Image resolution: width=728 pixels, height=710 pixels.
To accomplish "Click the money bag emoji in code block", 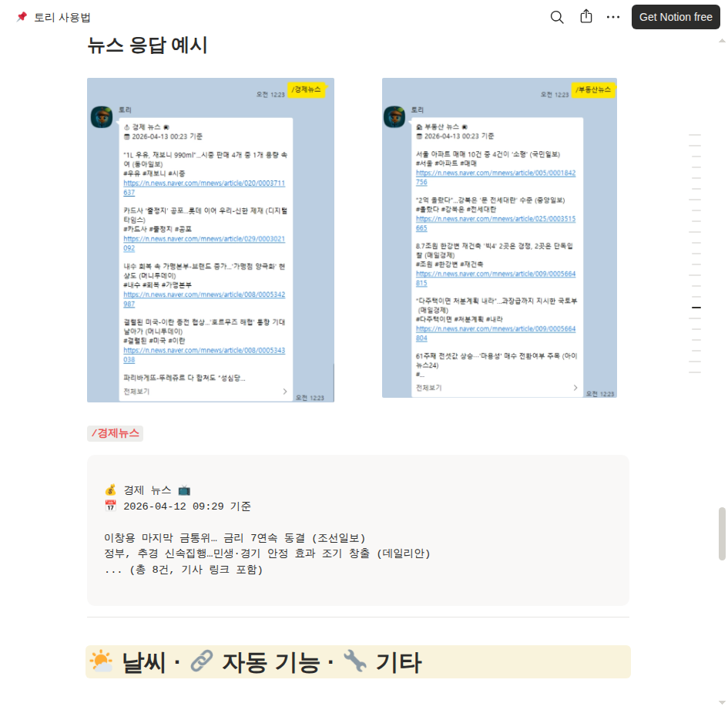I will [110, 490].
